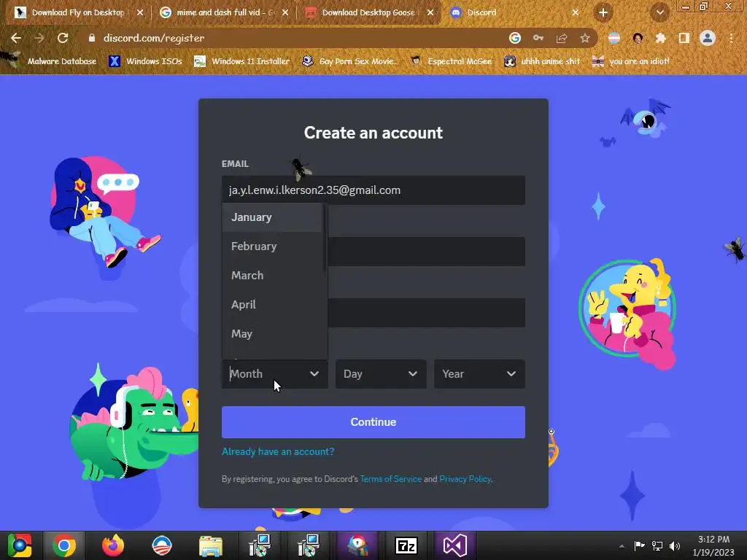Open the Extensions puzzle piece icon

tap(660, 38)
